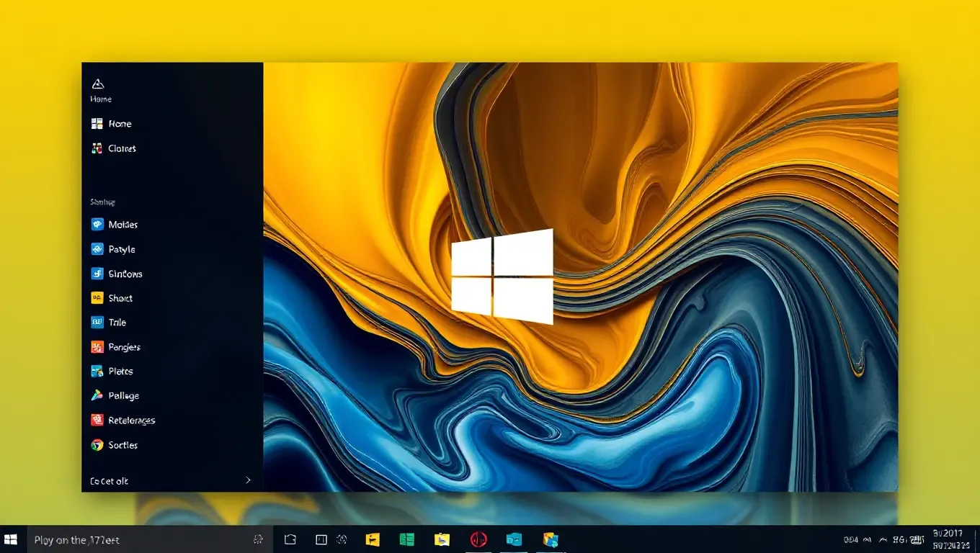Open the red Retelerages app
The height and width of the screenshot is (553, 980).
[x=123, y=421]
